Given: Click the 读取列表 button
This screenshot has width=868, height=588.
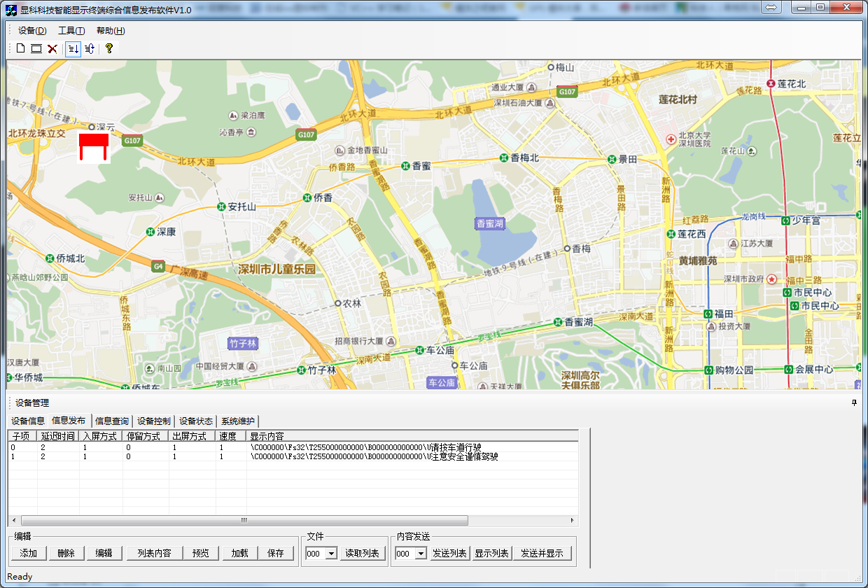Looking at the screenshot, I should click(x=363, y=553).
